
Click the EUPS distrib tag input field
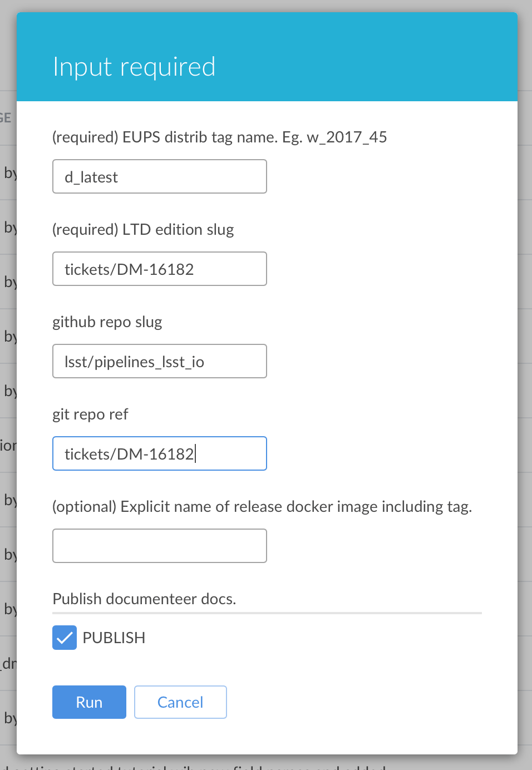tap(159, 176)
